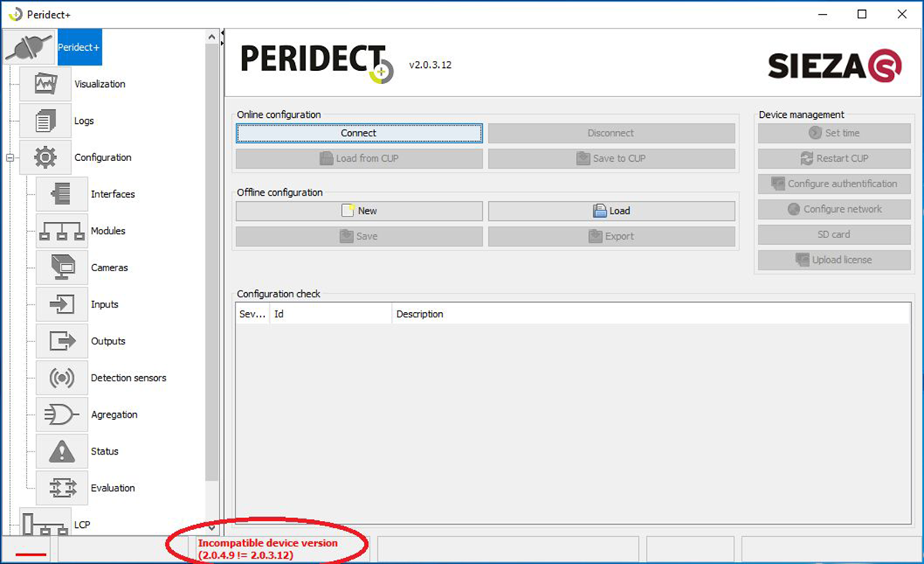
Task: Open the Outputs arrow icon
Action: point(62,341)
